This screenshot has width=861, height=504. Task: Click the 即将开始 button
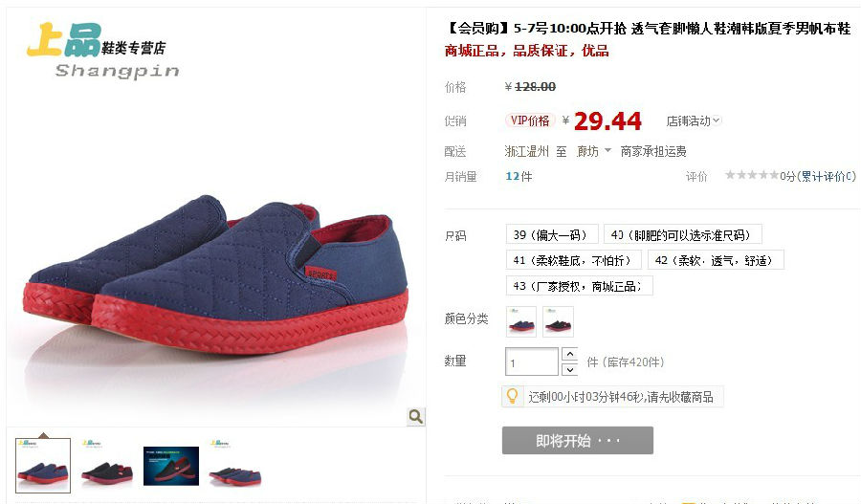point(578,440)
